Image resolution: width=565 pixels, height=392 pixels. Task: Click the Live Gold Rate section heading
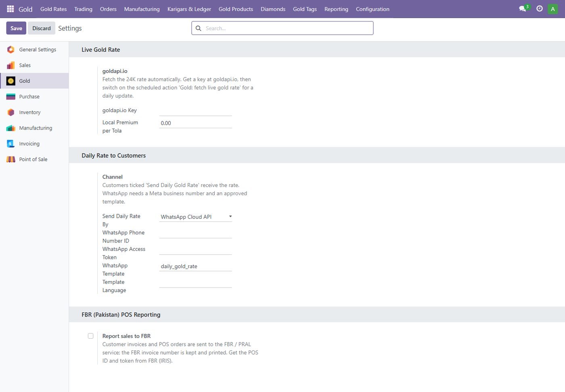click(x=100, y=50)
